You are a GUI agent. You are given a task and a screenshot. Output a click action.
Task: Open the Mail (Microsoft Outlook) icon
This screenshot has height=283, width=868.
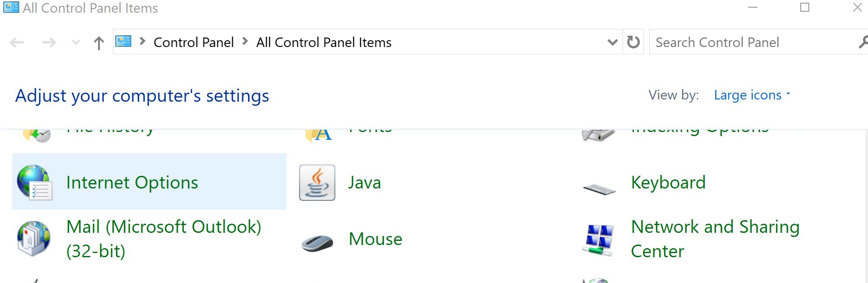[34, 238]
